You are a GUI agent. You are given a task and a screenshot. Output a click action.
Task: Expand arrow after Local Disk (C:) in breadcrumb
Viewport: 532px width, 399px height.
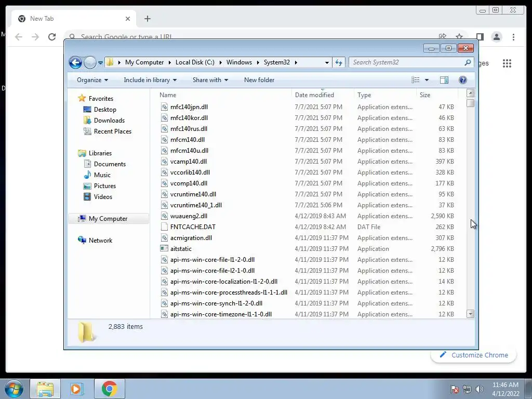click(220, 62)
